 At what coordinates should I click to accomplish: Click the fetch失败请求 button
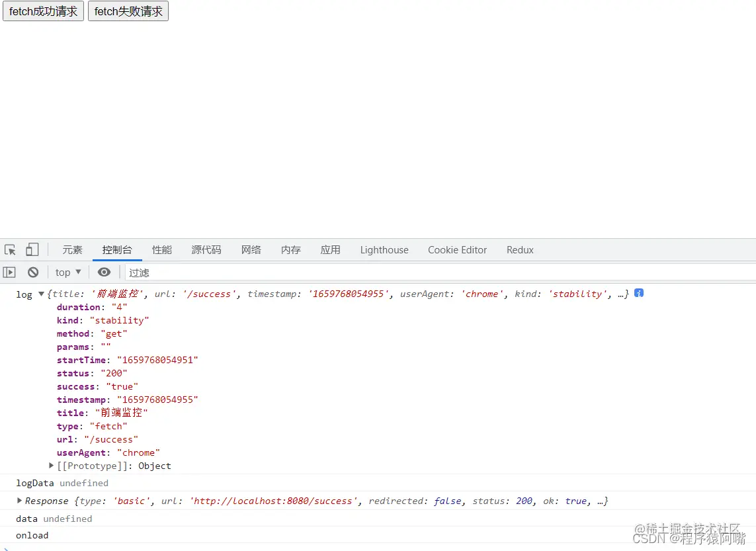[x=128, y=11]
